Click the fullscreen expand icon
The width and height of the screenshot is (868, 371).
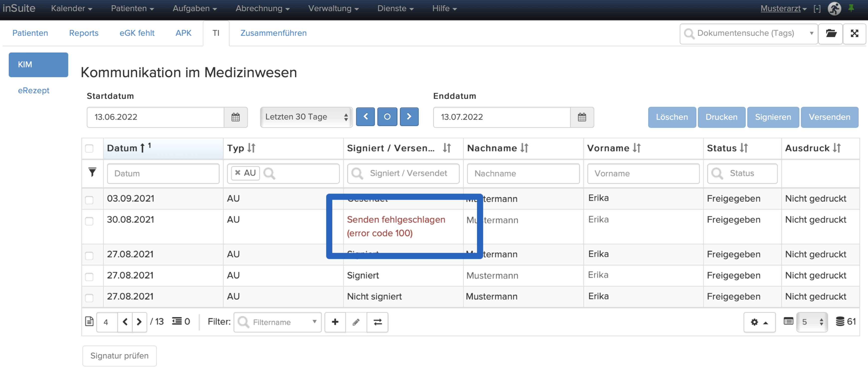pos(854,33)
